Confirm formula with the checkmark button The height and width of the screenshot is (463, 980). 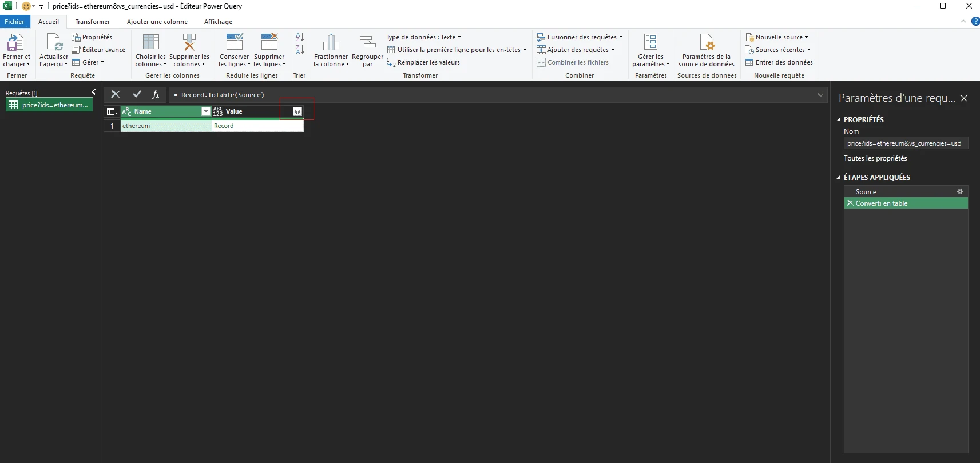[137, 95]
